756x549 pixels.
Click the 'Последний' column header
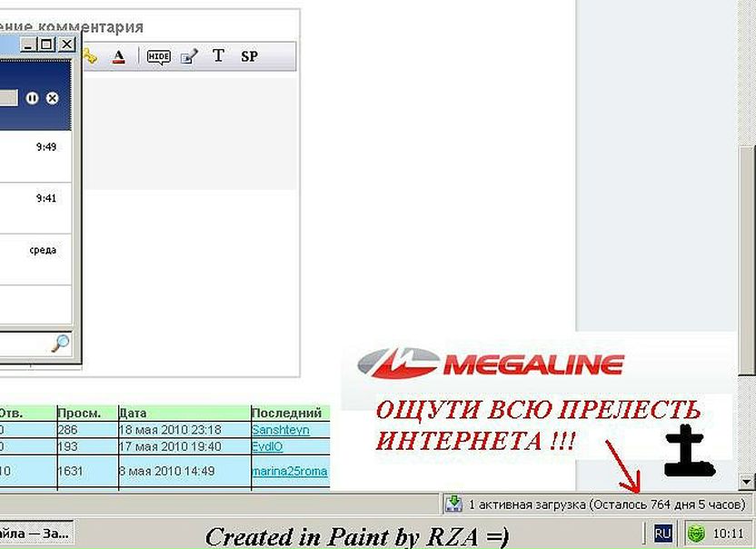click(x=286, y=413)
